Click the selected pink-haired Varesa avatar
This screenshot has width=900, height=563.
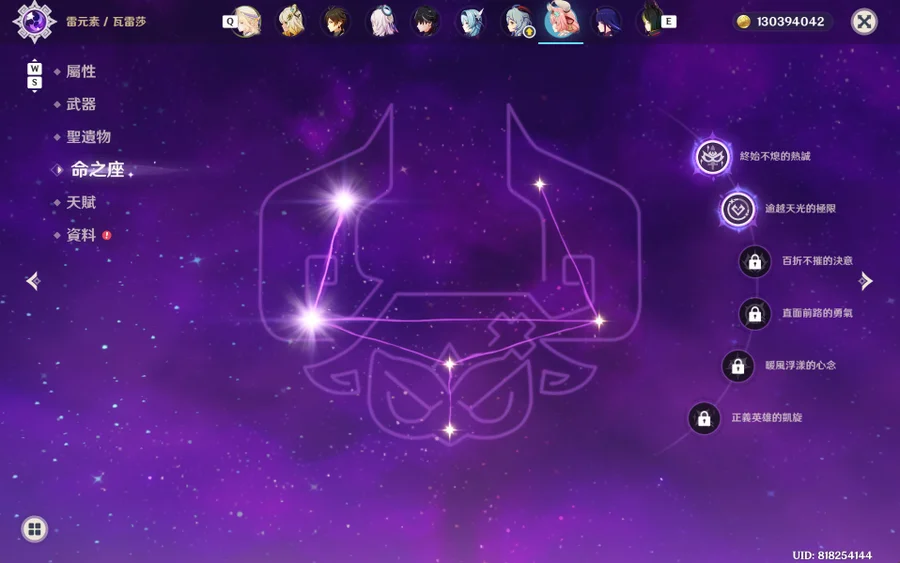pos(561,20)
